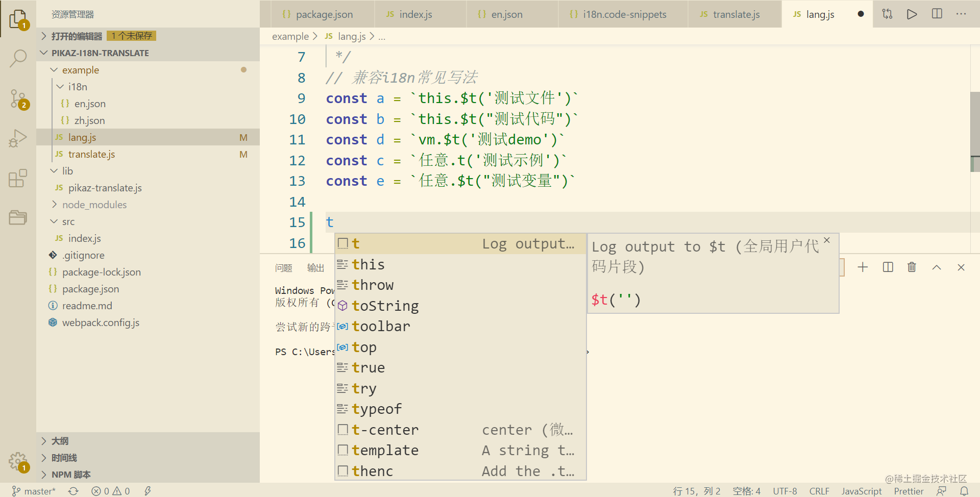The image size is (980, 497).
Task: Open the Manage gear icon
Action: pos(18,462)
